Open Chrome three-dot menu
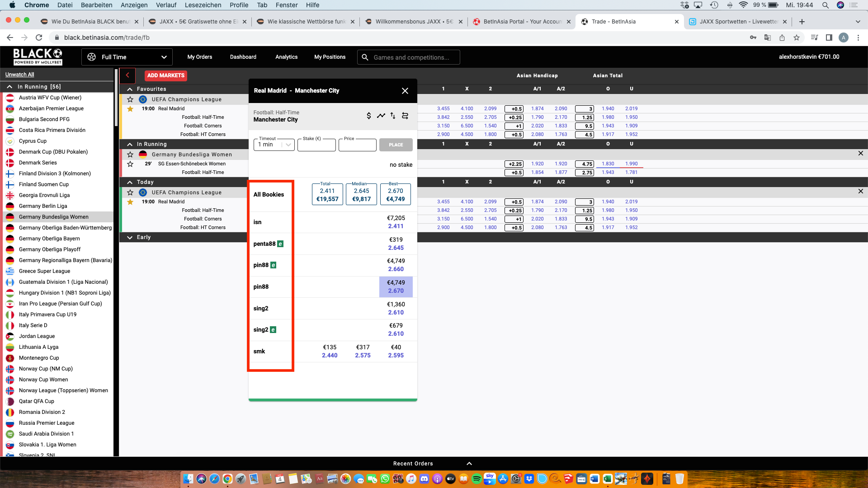This screenshot has height=488, width=868. pyautogui.click(x=858, y=38)
